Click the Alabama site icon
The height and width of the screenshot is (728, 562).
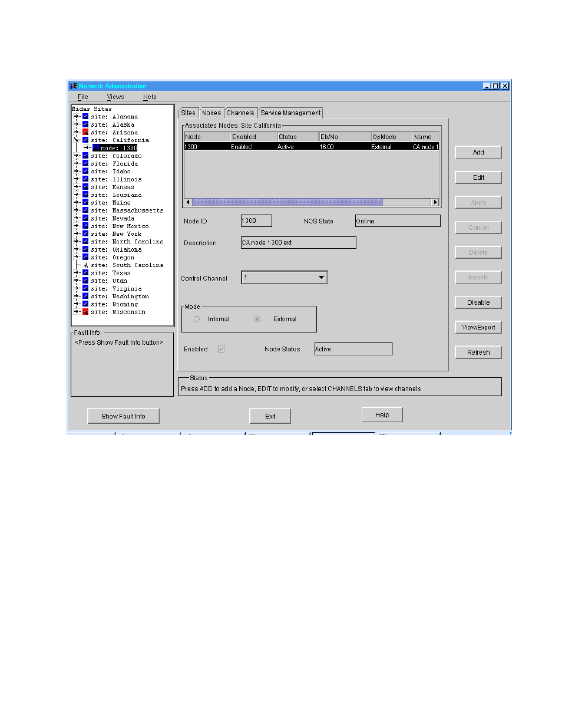coord(85,117)
